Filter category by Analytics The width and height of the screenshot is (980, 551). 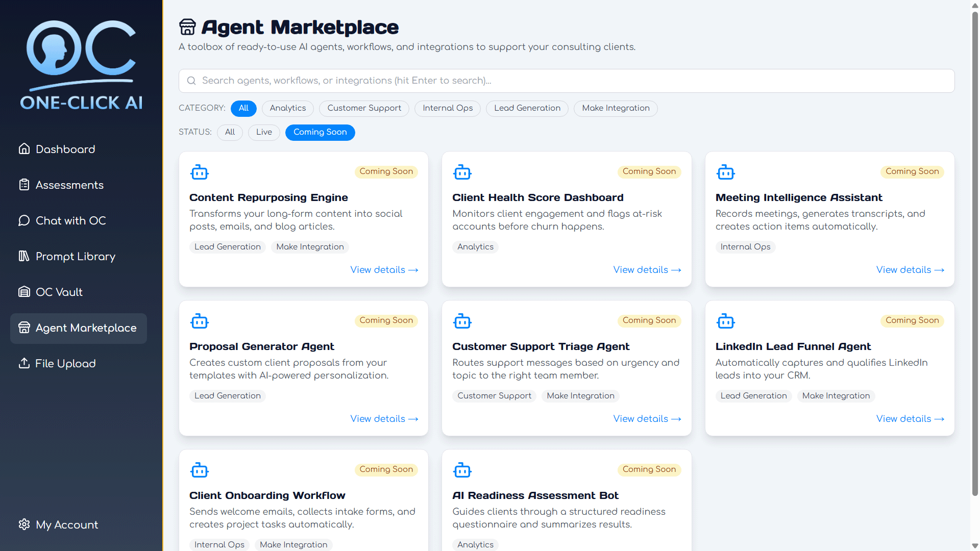[x=288, y=108]
